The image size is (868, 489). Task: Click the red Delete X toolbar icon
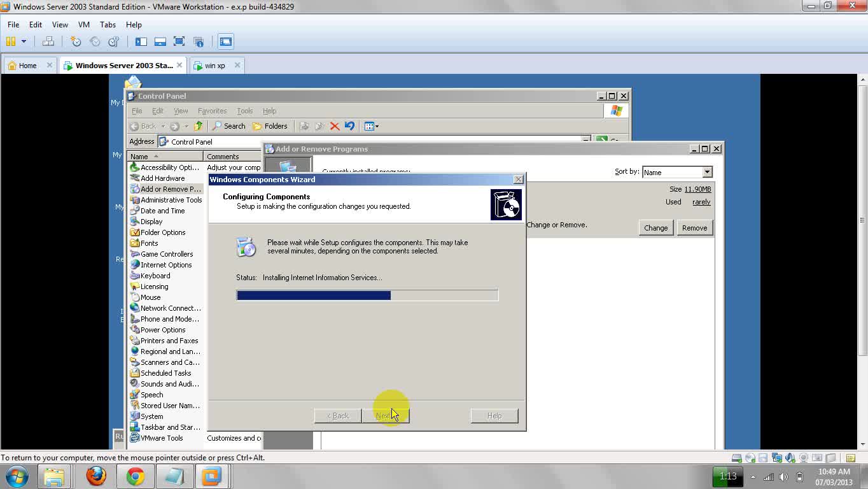tap(335, 126)
